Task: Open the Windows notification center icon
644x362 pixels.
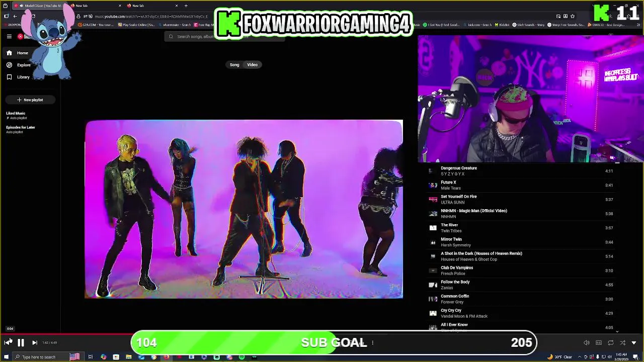Action: [635, 357]
